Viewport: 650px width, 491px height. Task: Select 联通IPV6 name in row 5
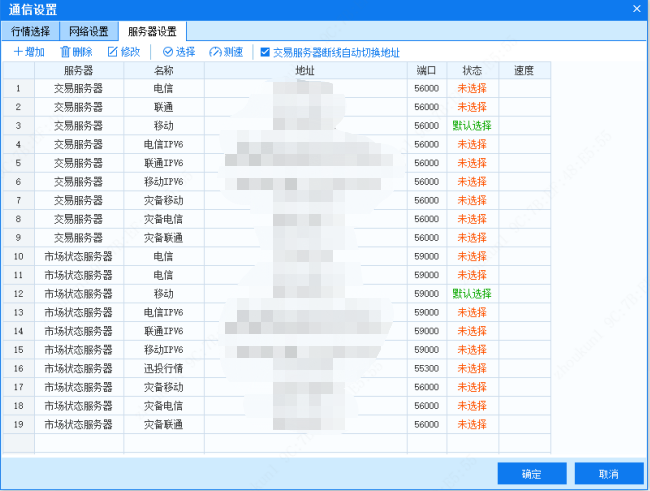pyautogui.click(x=164, y=163)
